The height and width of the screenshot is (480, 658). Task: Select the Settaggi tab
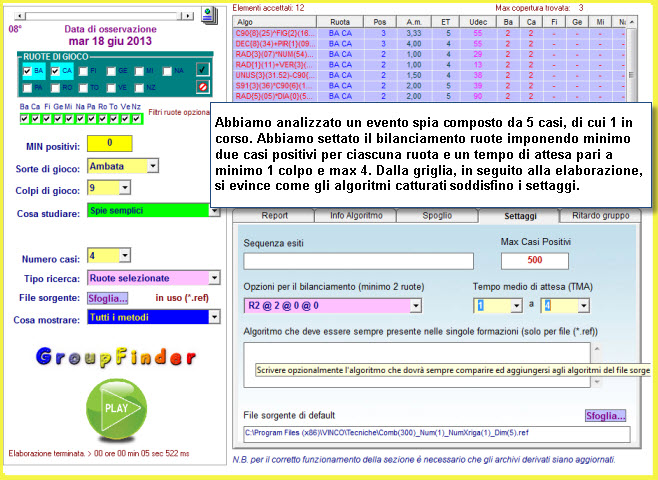[x=520, y=216]
